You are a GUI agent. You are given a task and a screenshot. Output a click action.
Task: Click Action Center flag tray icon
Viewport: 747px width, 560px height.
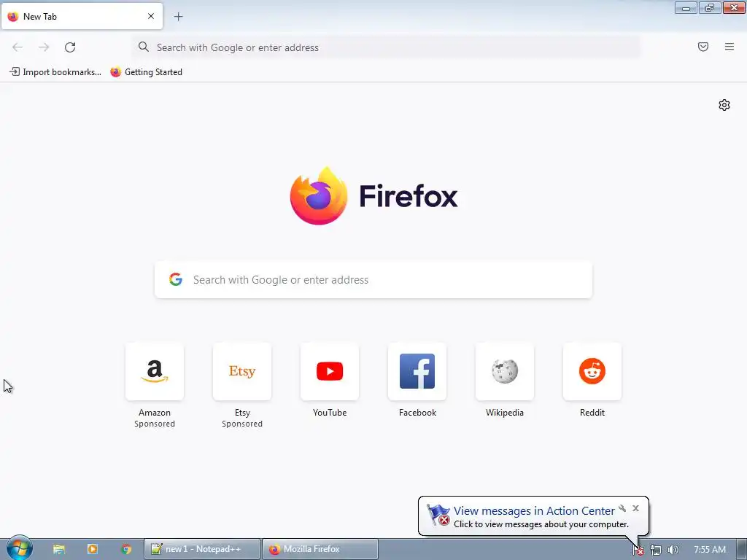point(638,550)
